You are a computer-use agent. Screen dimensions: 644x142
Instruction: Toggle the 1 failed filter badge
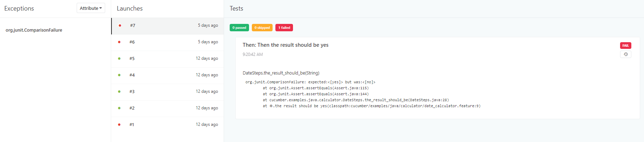[284, 27]
